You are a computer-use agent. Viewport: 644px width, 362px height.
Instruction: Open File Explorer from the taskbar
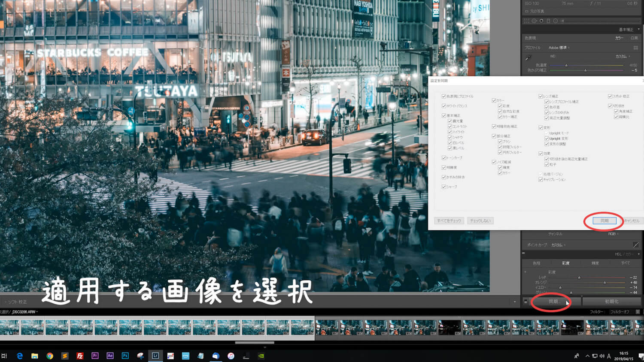coord(35,356)
